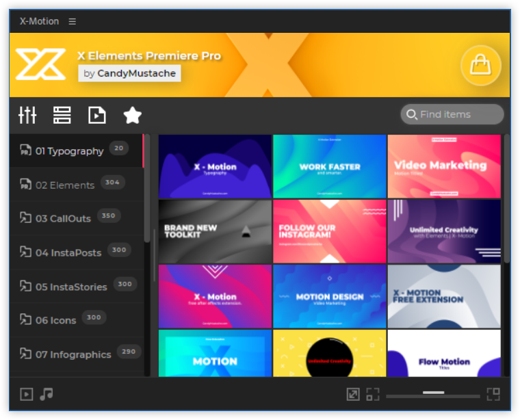Open the 03 CallOuts category
This screenshot has width=520, height=420.
click(x=77, y=218)
